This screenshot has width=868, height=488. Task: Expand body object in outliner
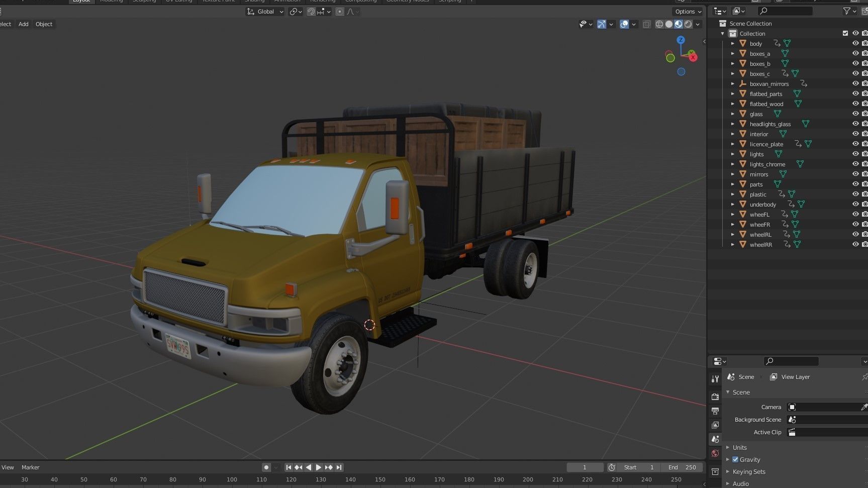click(733, 44)
